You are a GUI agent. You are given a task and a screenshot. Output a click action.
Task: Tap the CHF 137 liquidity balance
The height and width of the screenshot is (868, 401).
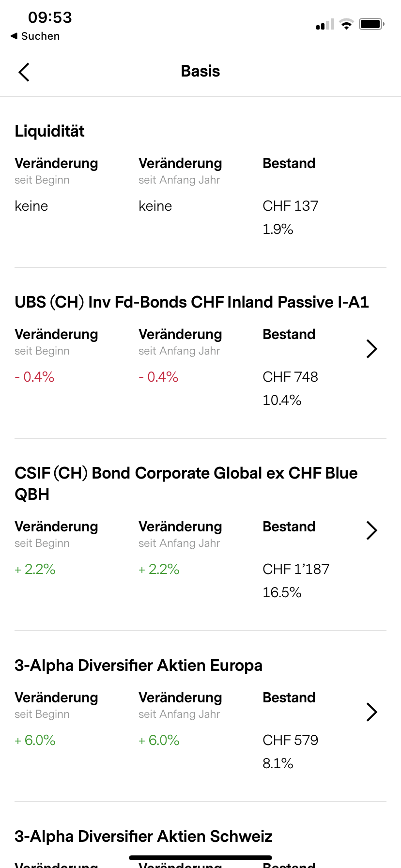point(291,206)
